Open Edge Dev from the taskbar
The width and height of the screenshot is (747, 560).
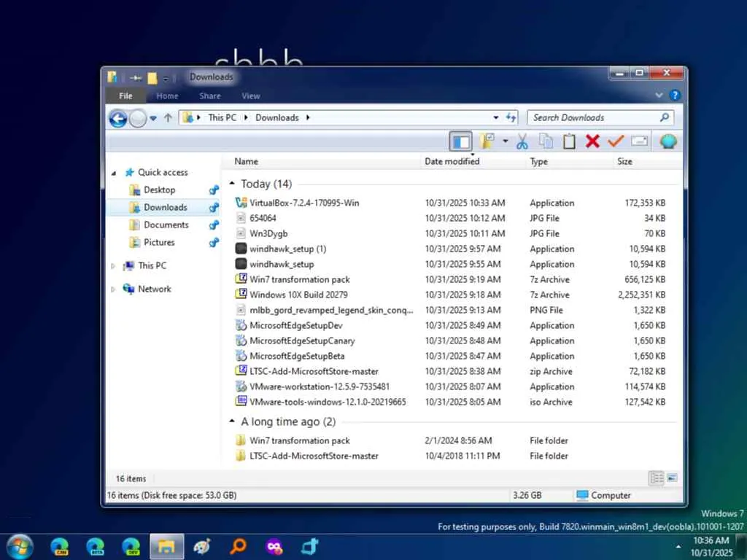(131, 547)
